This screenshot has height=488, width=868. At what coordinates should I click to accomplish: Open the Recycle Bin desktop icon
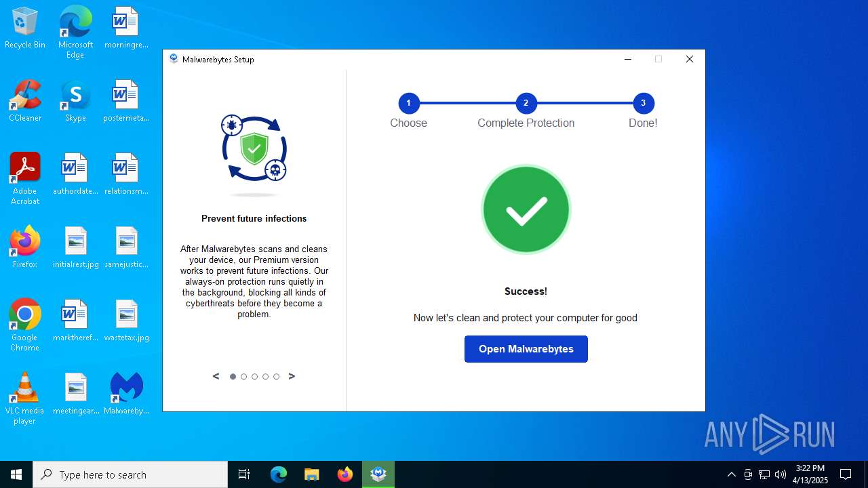click(x=25, y=28)
